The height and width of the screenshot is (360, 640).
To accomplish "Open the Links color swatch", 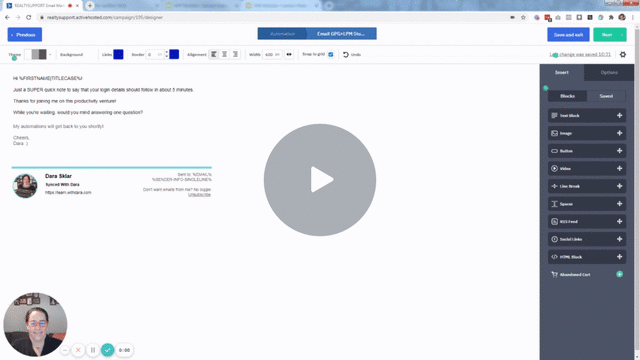I will point(118,54).
